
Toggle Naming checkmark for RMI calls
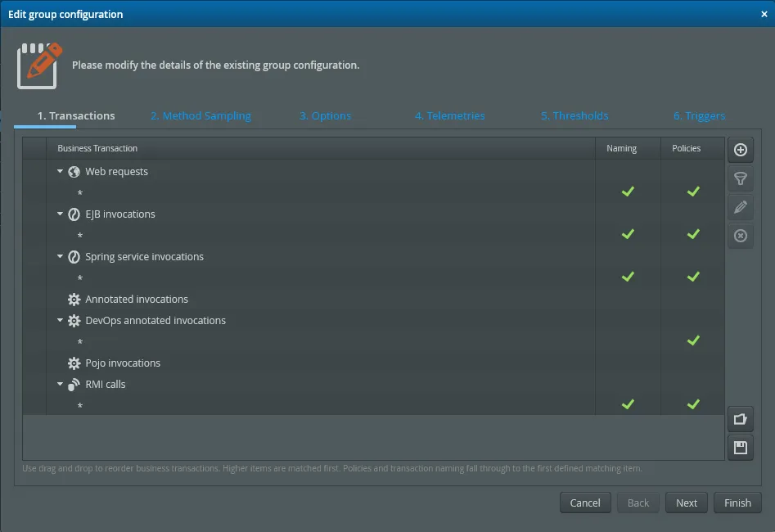(628, 404)
